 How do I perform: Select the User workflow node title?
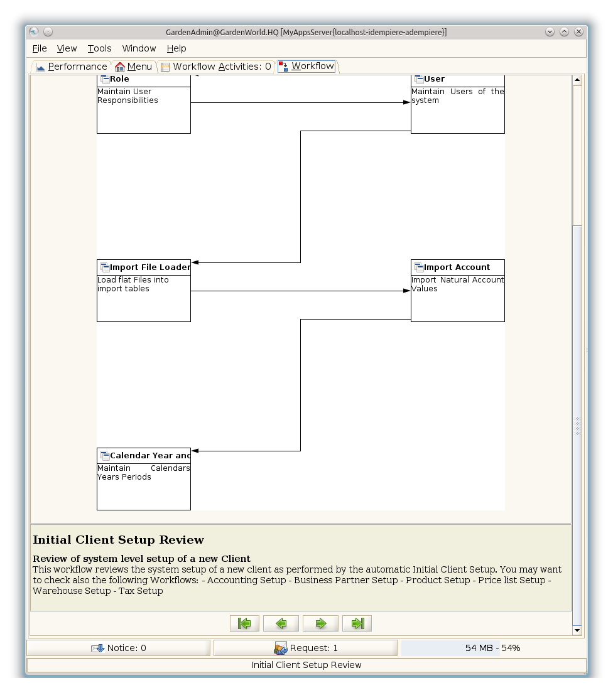(x=434, y=79)
